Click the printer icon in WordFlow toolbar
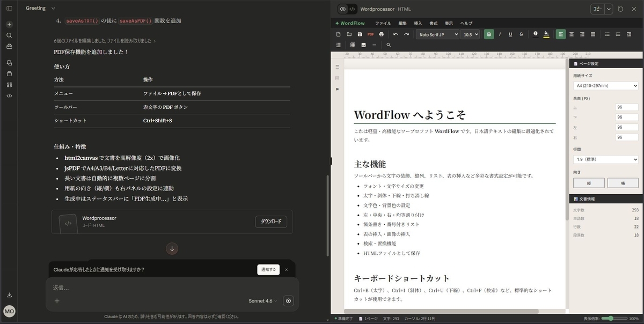This screenshot has height=324, width=644. point(381,34)
